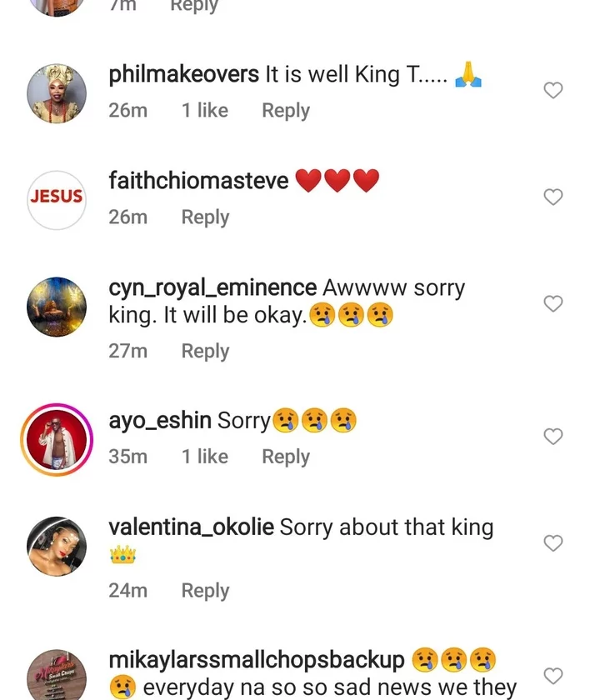600x700 pixels.
Task: Open mikaylarssmallchopsbackup username link
Action: pos(257,661)
